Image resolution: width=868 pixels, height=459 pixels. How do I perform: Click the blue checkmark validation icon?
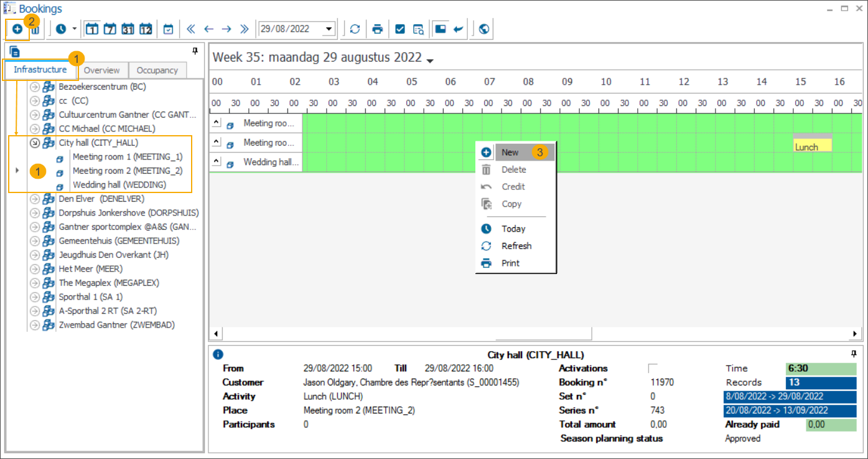pyautogui.click(x=399, y=28)
